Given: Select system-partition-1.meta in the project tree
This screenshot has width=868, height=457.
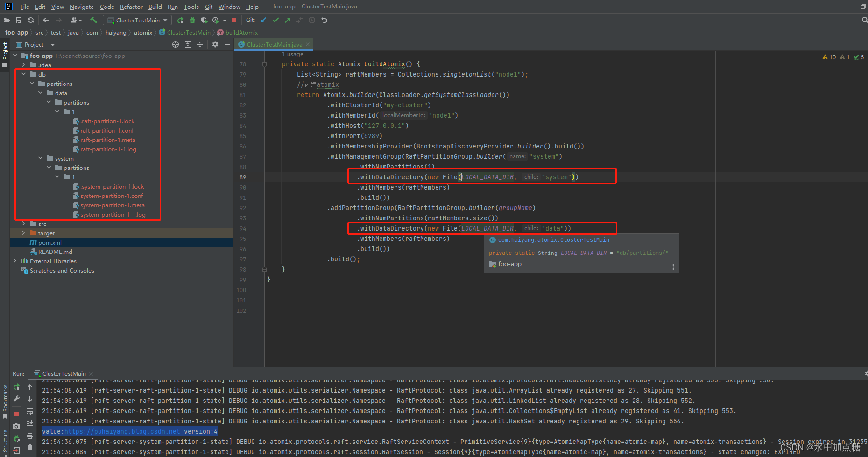Looking at the screenshot, I should tap(113, 205).
